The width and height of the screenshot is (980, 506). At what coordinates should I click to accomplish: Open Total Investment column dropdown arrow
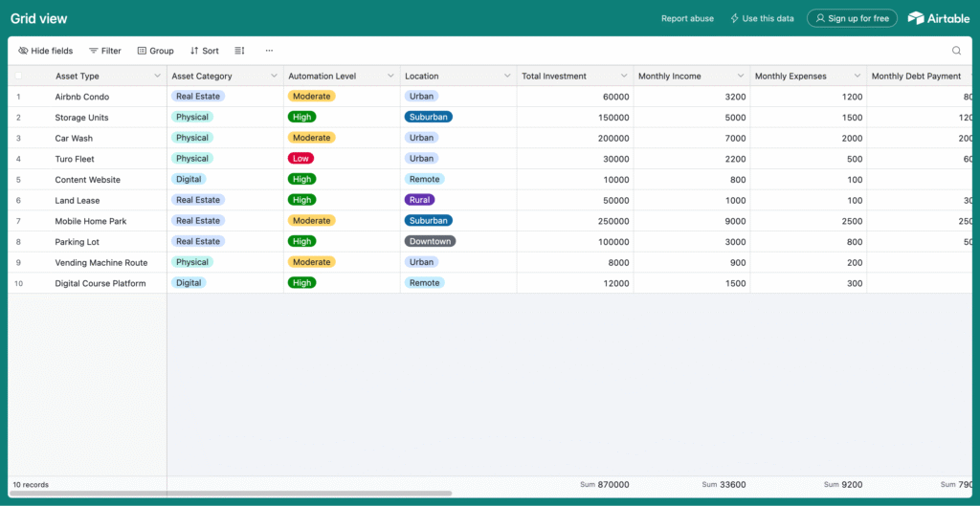pos(624,76)
